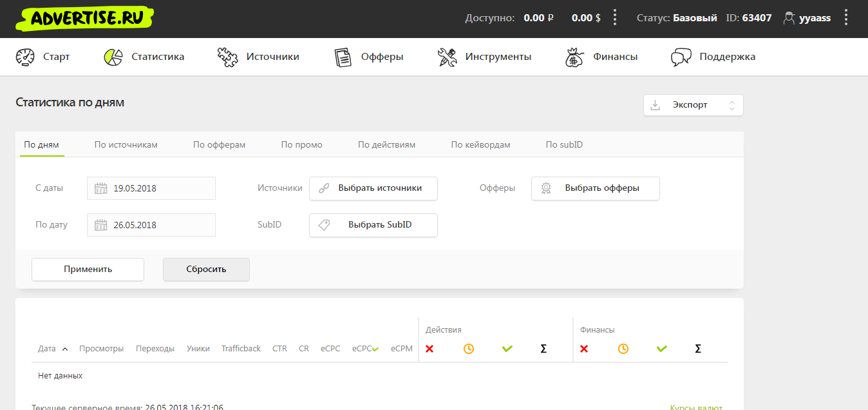
Task: Open Финансы menu item
Action: (x=601, y=57)
